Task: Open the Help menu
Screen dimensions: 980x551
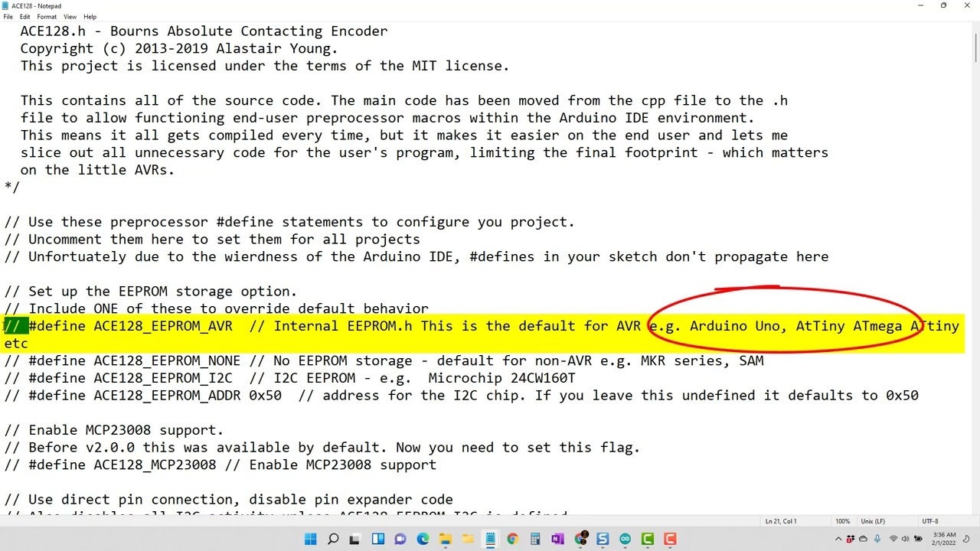Action: coord(90,16)
